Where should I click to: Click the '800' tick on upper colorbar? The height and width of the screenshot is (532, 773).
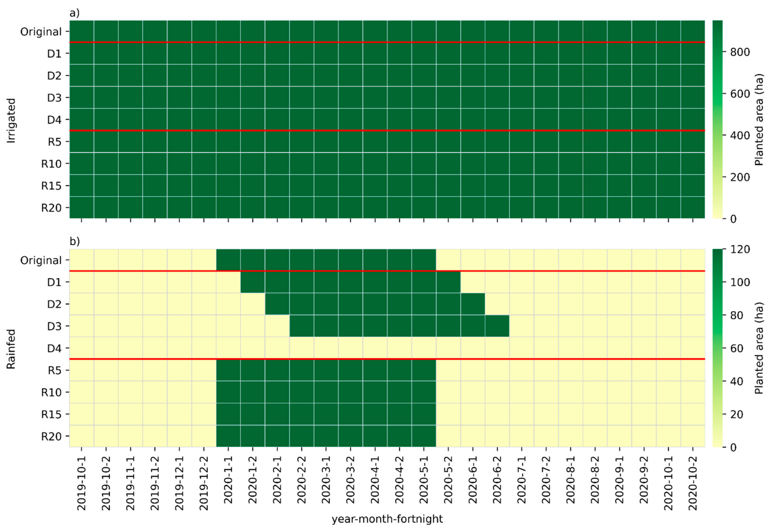click(x=740, y=52)
